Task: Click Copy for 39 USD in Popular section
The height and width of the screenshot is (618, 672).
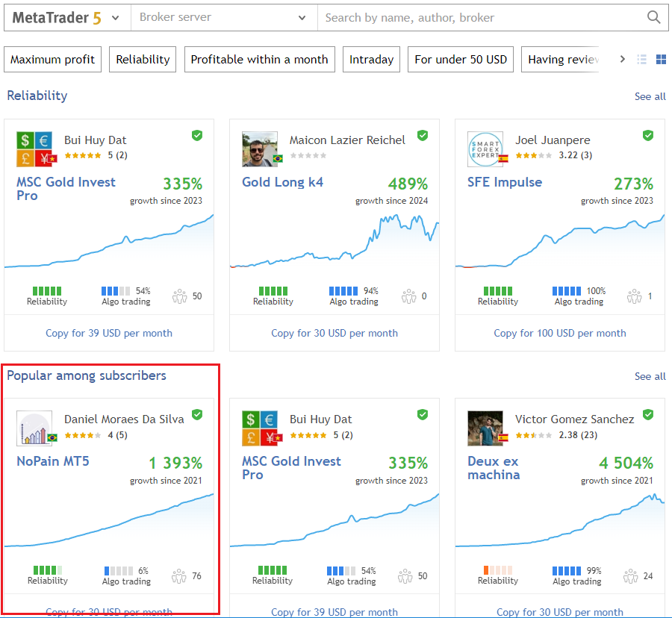Action: pyautogui.click(x=335, y=612)
